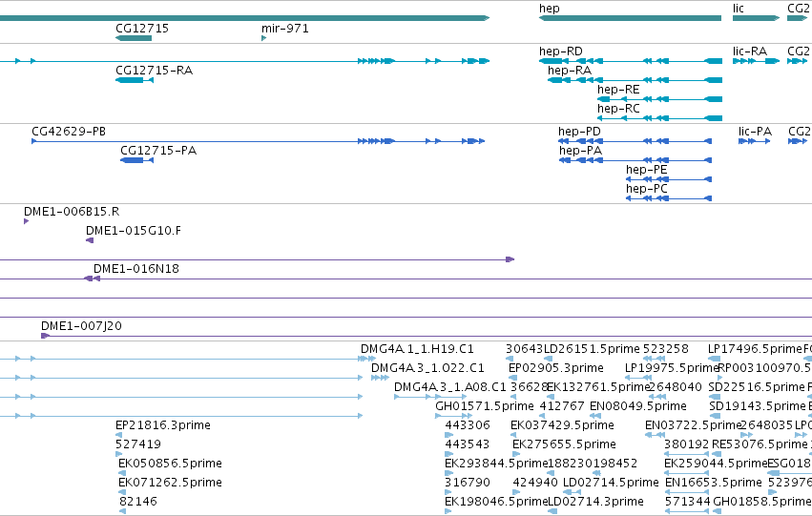
Task: Click the EK198046.5prime EST label
Action: (496, 502)
